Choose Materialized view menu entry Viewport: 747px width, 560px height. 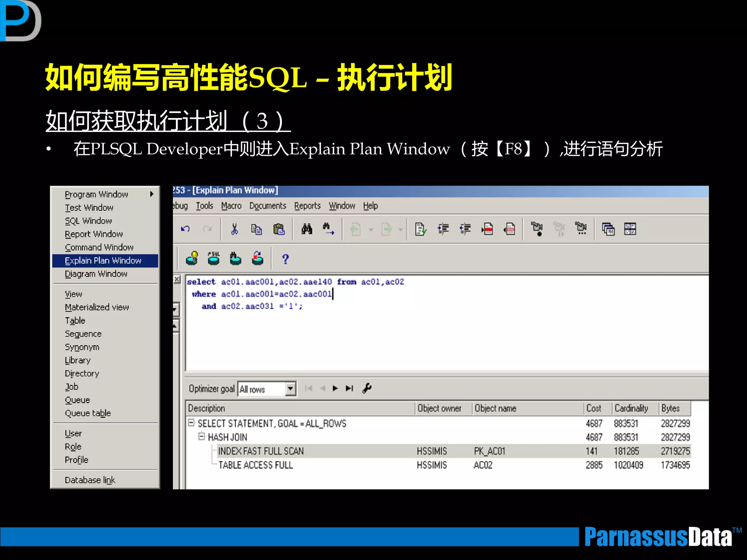click(105, 307)
